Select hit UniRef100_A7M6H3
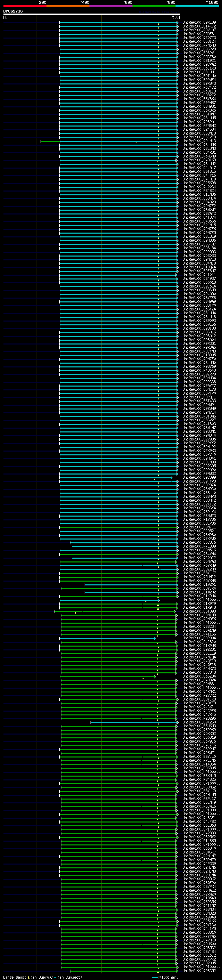The width and height of the screenshot is (222, 980). [199, 45]
